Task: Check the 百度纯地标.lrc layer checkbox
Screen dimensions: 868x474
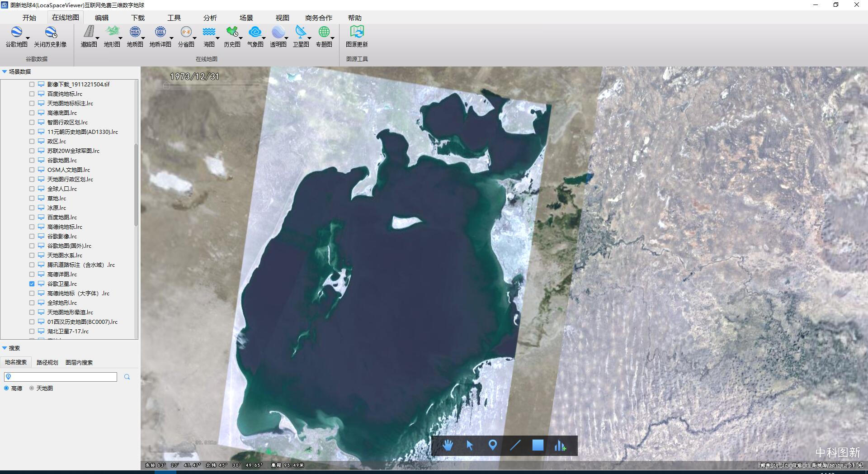Action: (32, 94)
